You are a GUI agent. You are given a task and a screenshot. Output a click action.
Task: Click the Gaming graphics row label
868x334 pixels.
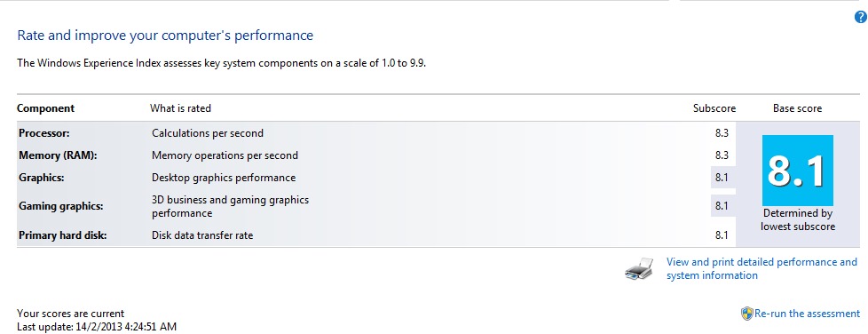(61, 206)
